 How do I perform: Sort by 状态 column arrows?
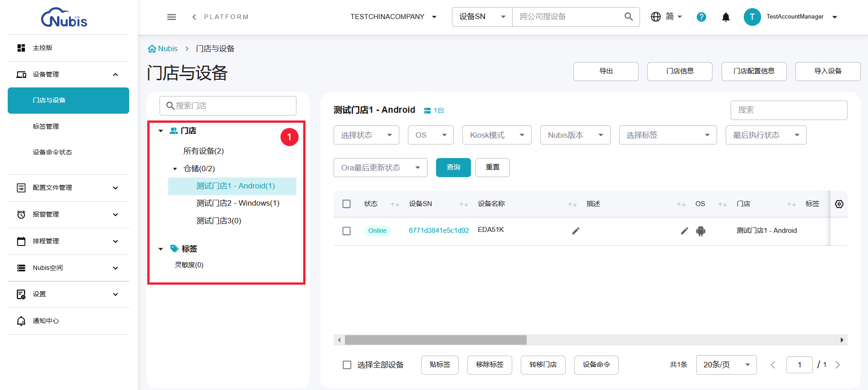[395, 204]
